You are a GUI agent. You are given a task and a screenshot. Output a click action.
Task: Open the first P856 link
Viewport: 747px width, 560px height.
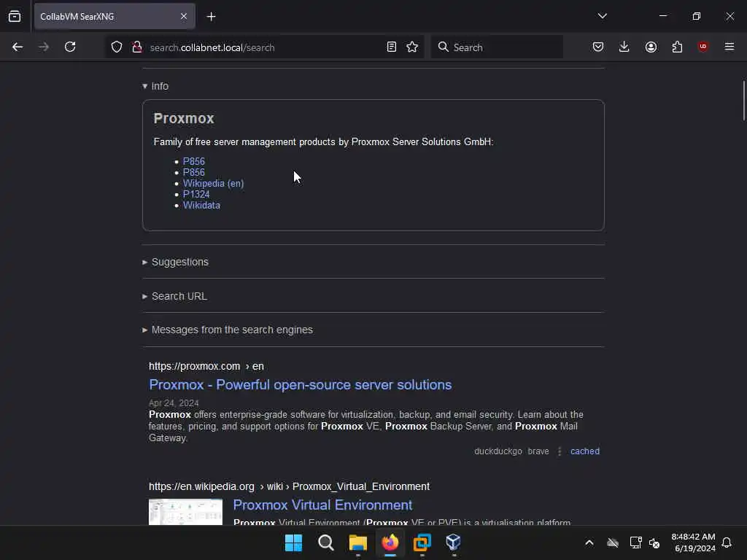194,161
